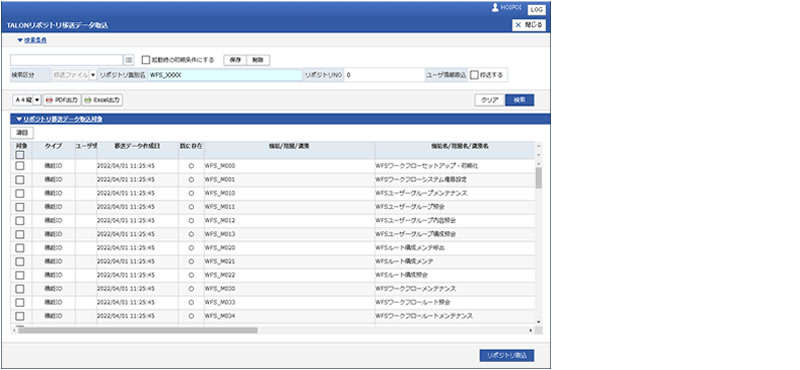Click the リポジトリ識別名 input field

pyautogui.click(x=224, y=75)
